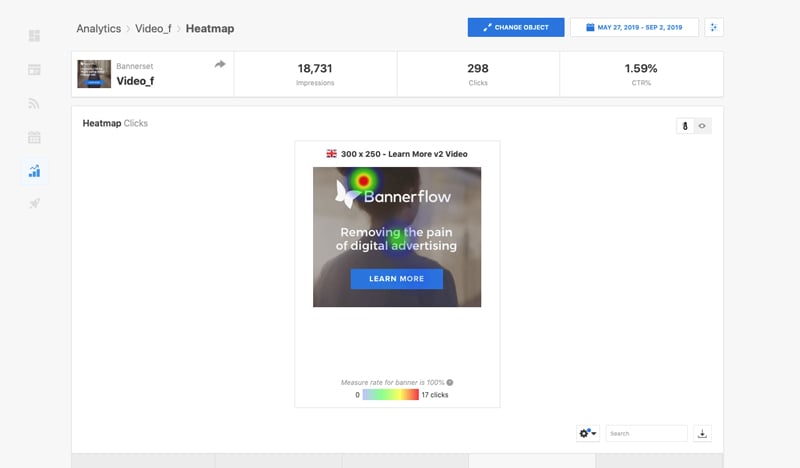The width and height of the screenshot is (800, 468).
Task: Click the share arrow next to Video_f
Action: click(x=220, y=64)
